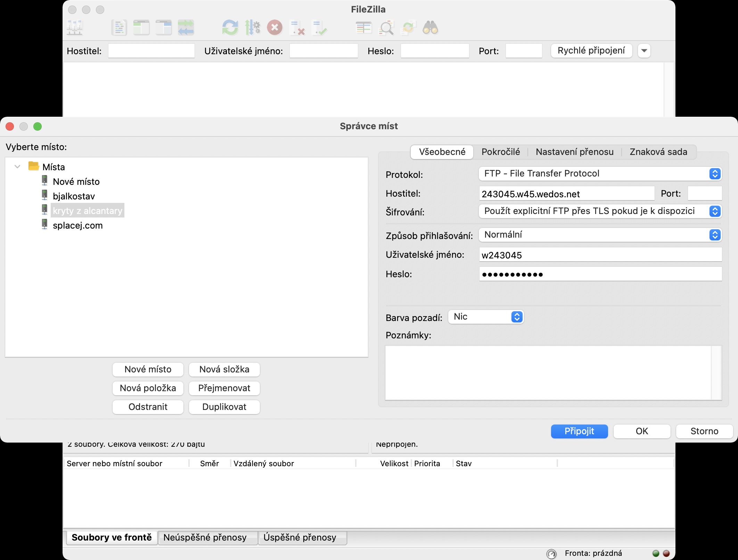Toggle local directory tree icon

tap(141, 27)
